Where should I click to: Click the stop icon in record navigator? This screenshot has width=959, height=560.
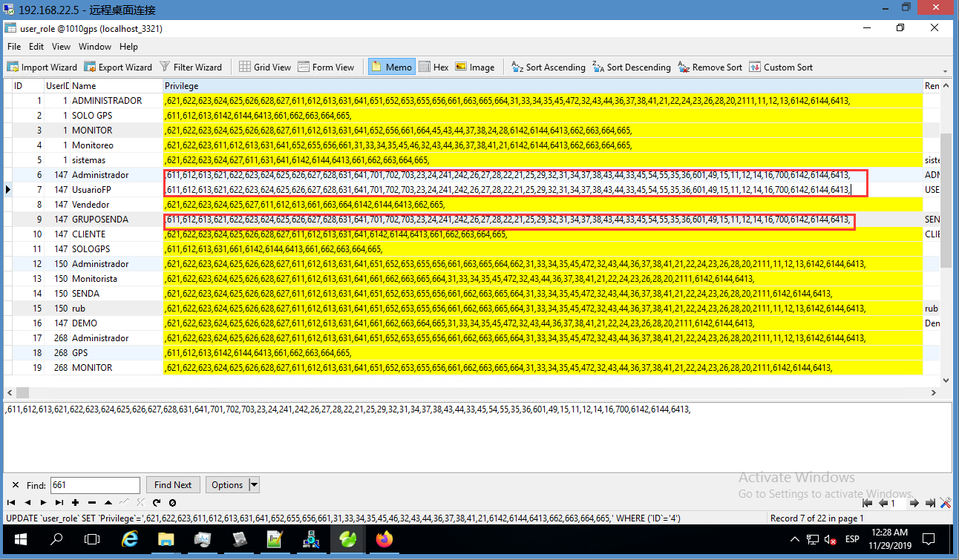(x=172, y=503)
